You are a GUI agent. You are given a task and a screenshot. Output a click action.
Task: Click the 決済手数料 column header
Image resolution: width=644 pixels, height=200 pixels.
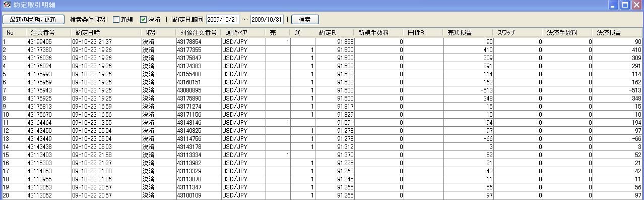point(567,33)
